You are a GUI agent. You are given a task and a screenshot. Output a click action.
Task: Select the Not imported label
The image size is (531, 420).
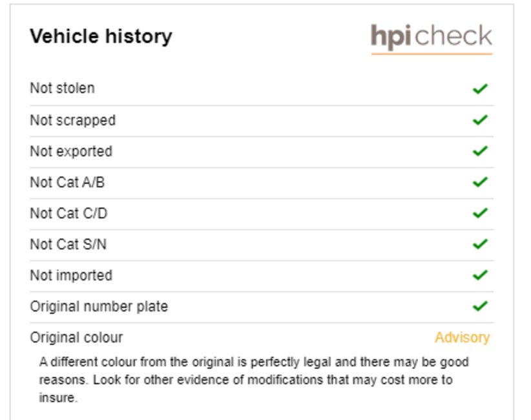click(x=71, y=276)
